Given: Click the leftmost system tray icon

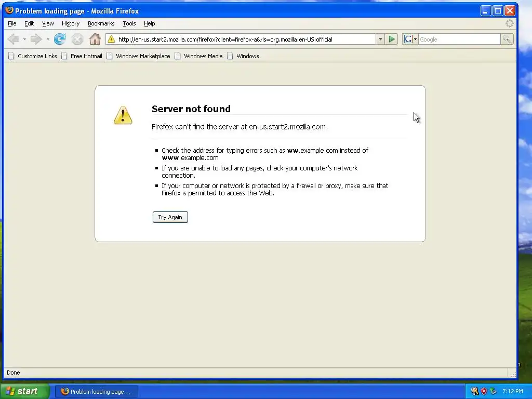Looking at the screenshot, I should [x=474, y=391].
